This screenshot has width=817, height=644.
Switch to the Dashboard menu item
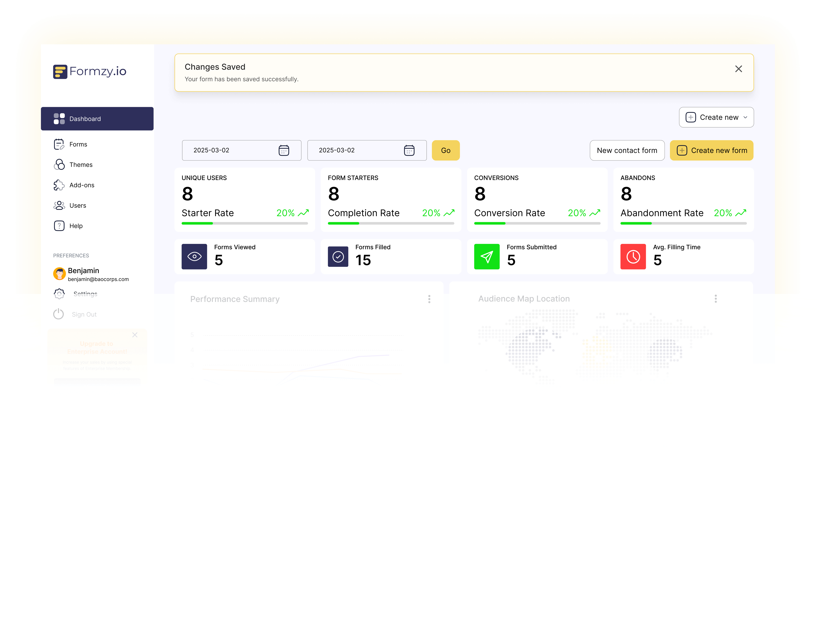[85, 118]
